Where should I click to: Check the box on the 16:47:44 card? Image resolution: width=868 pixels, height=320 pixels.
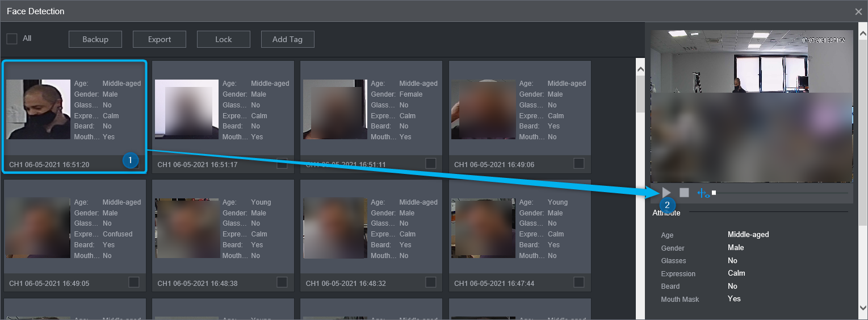pos(579,282)
